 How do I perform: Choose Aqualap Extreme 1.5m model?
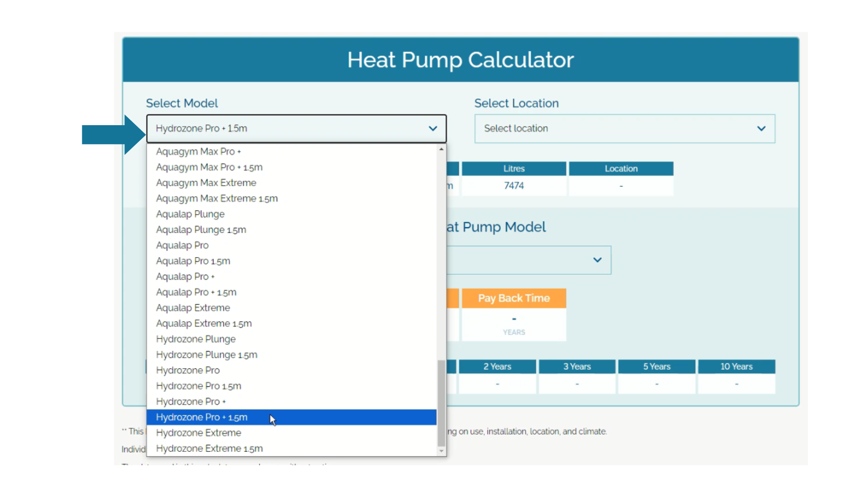203,323
